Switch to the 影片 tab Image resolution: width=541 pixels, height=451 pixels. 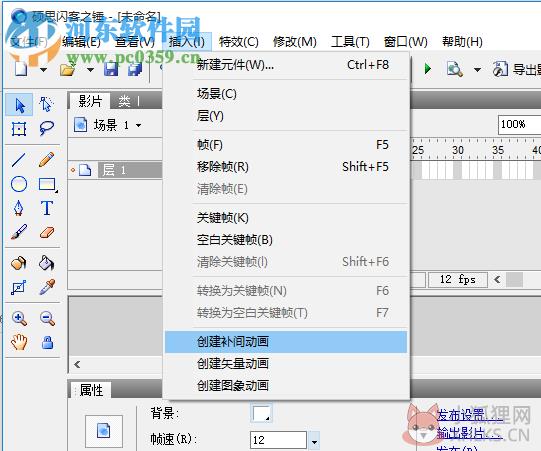90,101
